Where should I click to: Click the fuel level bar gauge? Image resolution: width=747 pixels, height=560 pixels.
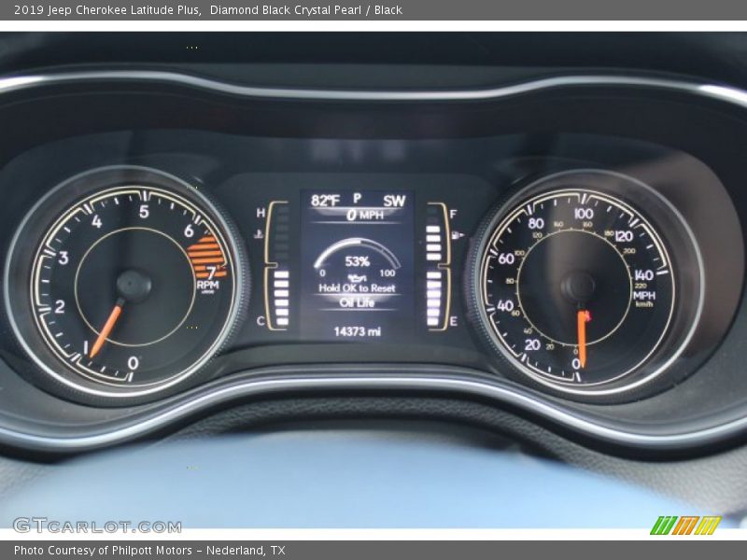[438, 266]
